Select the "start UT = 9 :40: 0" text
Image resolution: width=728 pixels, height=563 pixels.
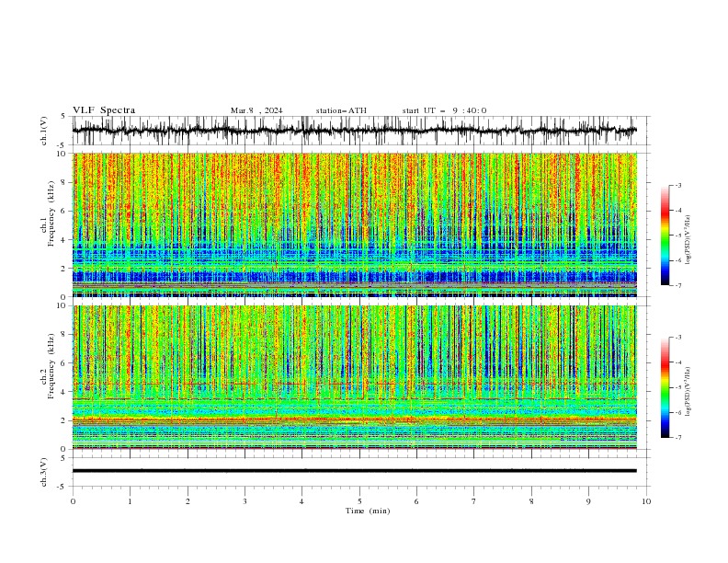[x=444, y=110]
